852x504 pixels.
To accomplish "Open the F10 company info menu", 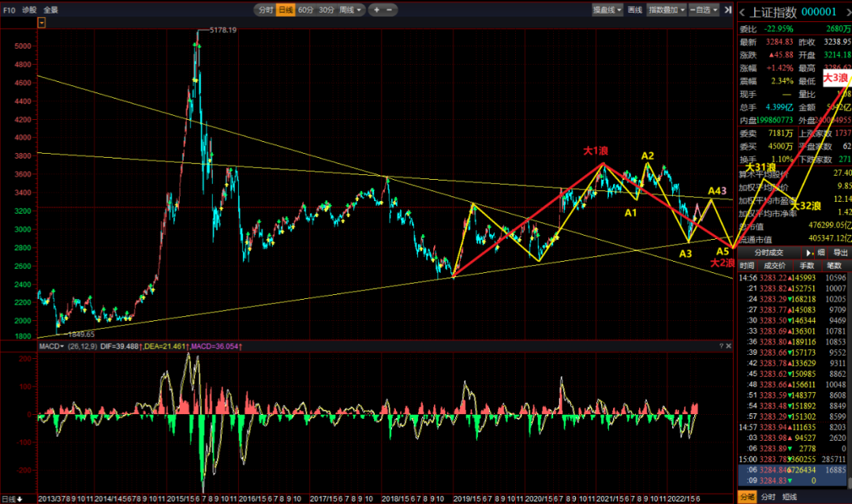I will tap(9, 10).
